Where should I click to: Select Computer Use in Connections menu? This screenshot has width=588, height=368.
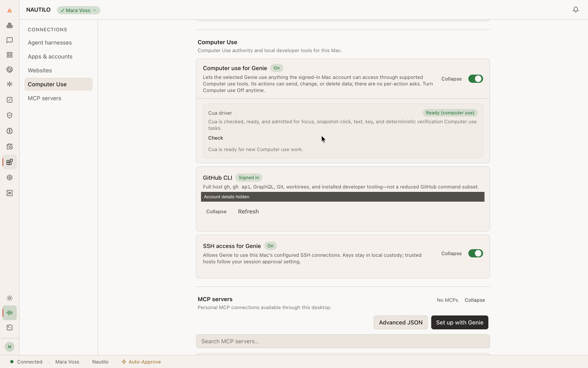(x=58, y=84)
